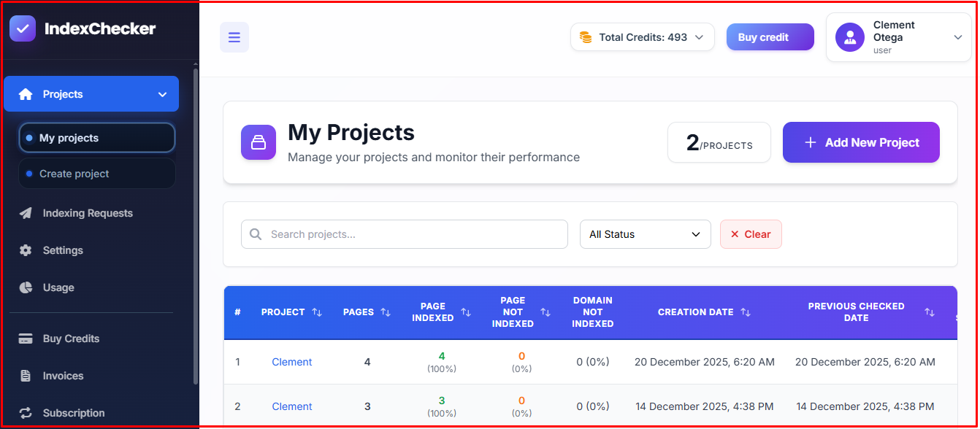Viewport: 980px width, 429px height.
Task: Sort by Page Indexed using the arrows icon
Action: pyautogui.click(x=466, y=312)
